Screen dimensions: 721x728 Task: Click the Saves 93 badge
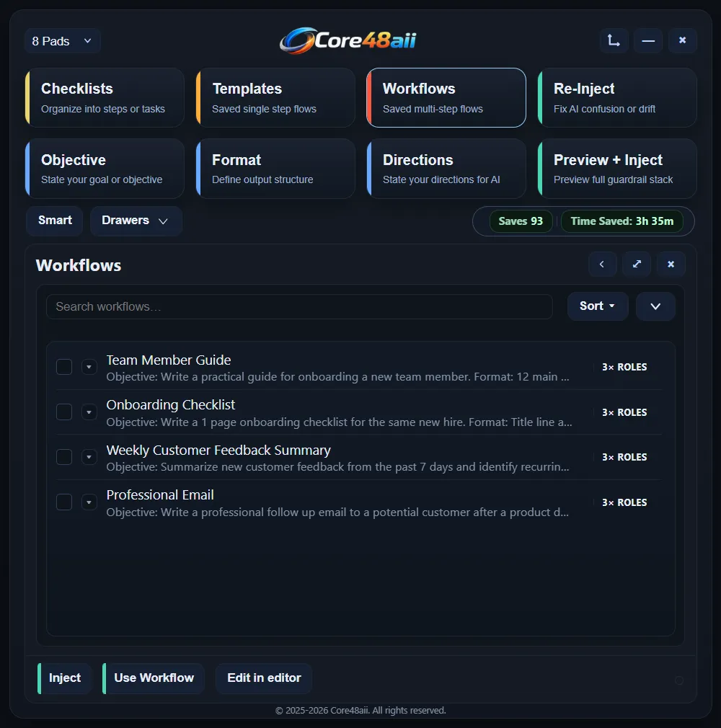(521, 221)
